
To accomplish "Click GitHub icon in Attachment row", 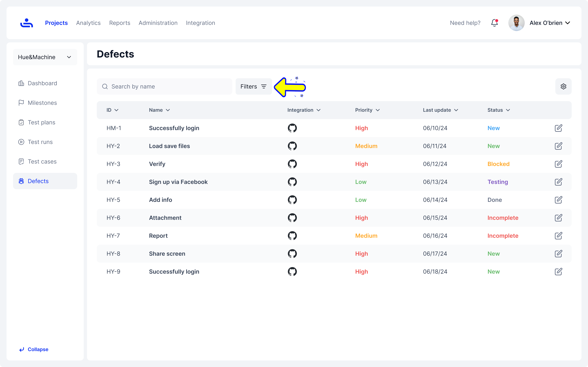I will pos(292,218).
